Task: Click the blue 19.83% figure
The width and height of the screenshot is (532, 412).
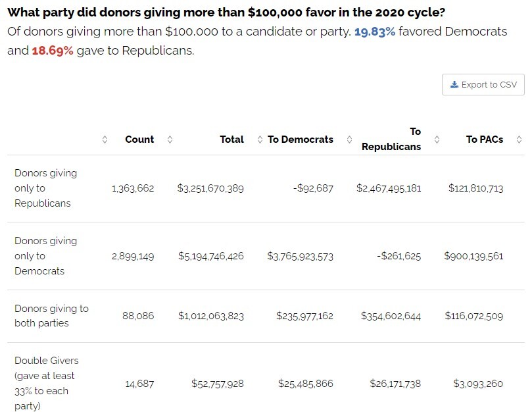Action: pos(375,32)
